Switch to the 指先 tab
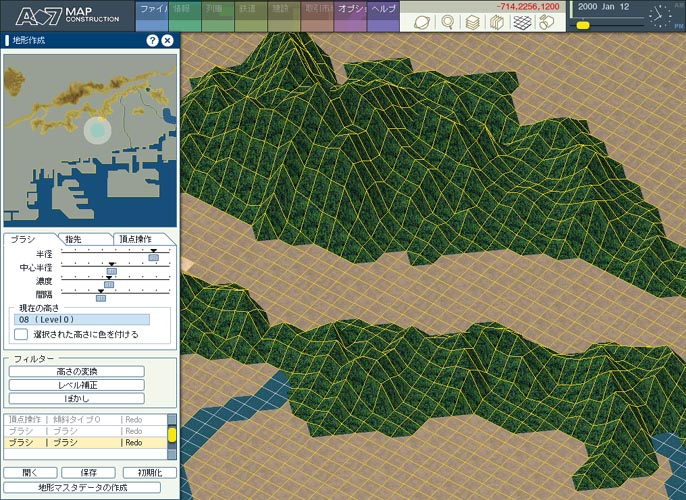Viewport: 686px width, 500px height. coord(73,239)
